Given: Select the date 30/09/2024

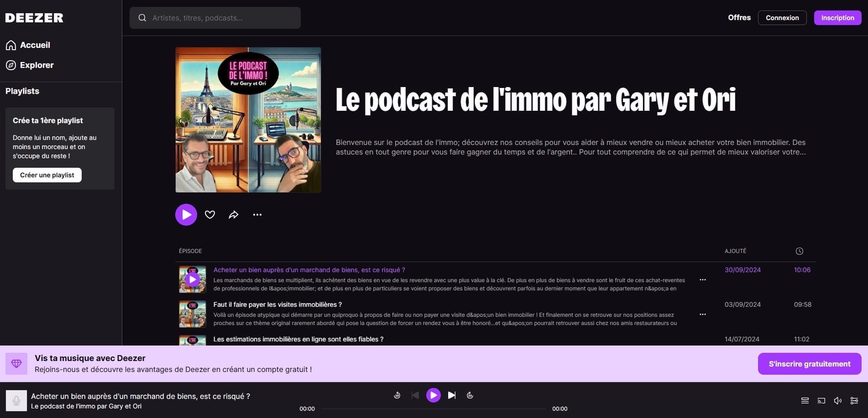Looking at the screenshot, I should [743, 270].
